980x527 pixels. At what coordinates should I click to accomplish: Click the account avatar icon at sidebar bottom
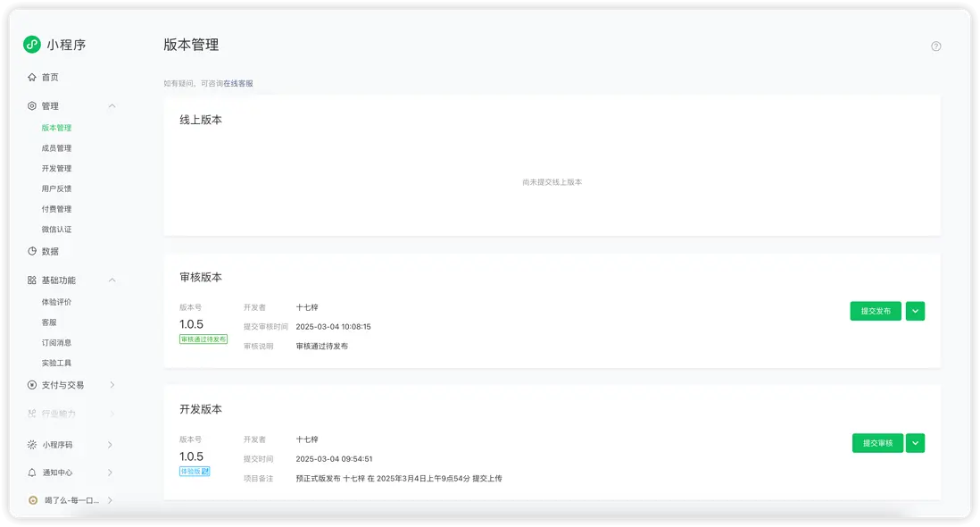click(33, 500)
